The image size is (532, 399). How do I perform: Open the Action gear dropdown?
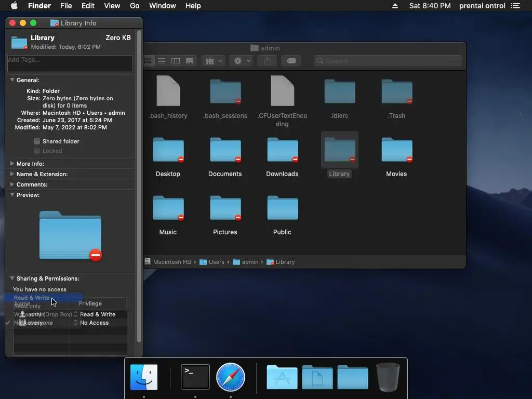click(x=242, y=61)
